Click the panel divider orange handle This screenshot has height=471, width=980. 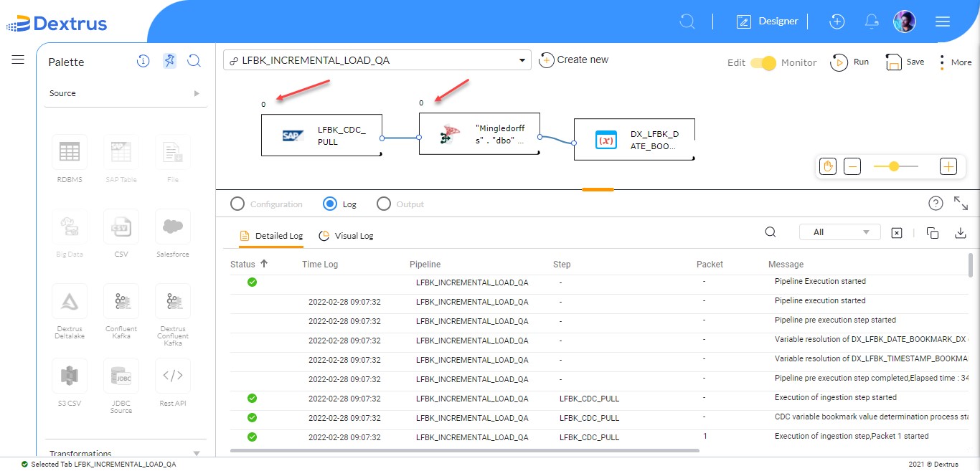click(598, 190)
